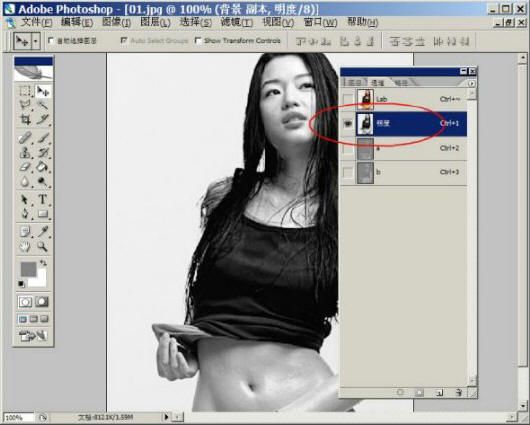
Task: Reset to default black and white colors
Action: (21, 284)
